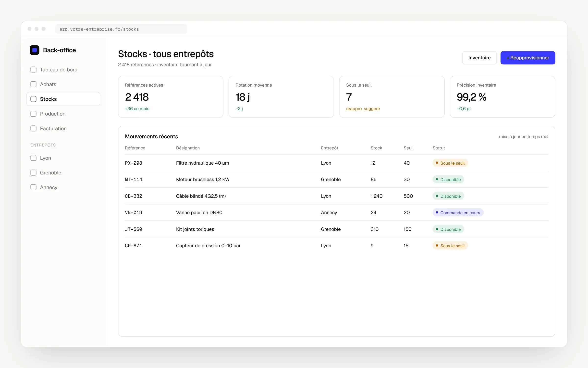Open the Références actives card
Image resolution: width=588 pixels, height=368 pixels.
[171, 97]
